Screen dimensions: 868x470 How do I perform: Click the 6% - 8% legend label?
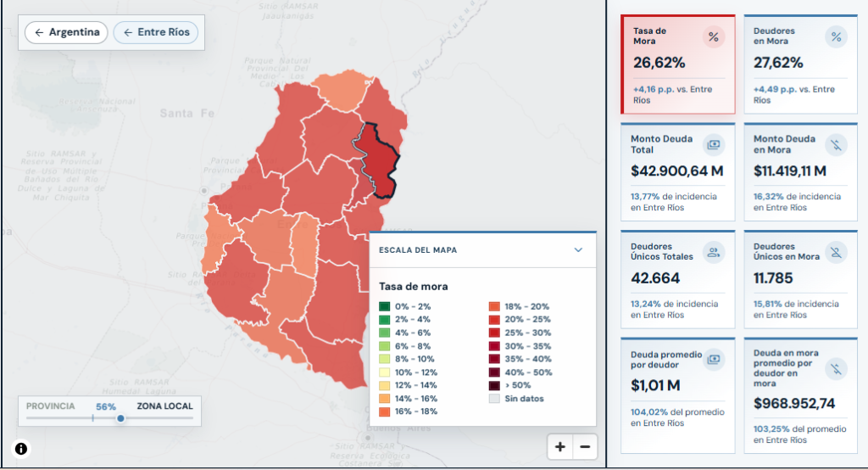pos(413,346)
